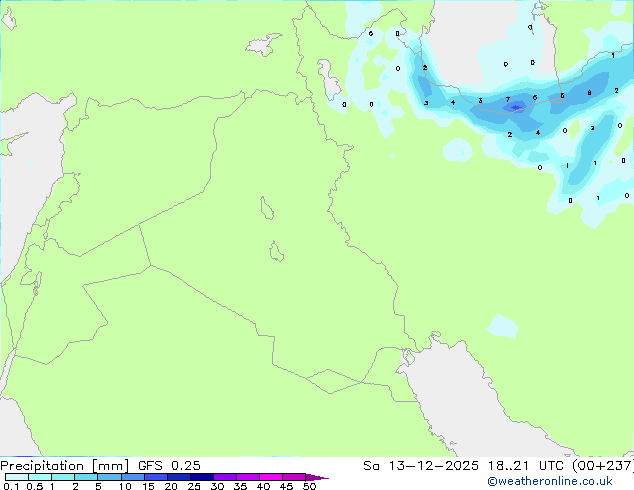Viewport: 634px width, 490px height.
Task: Click the legend label "45"
Action: [x=286, y=486]
